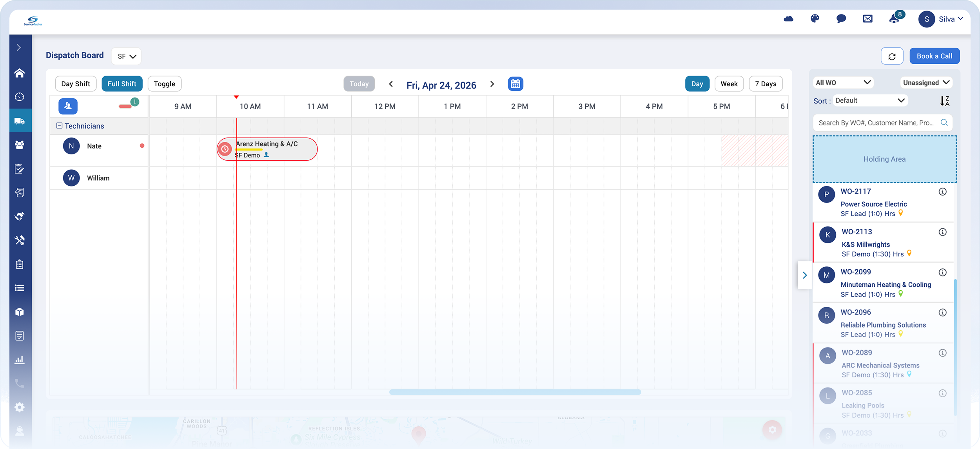Viewport: 980px width, 449px height.
Task: Open the clipboard sidebar icon
Action: tap(20, 264)
